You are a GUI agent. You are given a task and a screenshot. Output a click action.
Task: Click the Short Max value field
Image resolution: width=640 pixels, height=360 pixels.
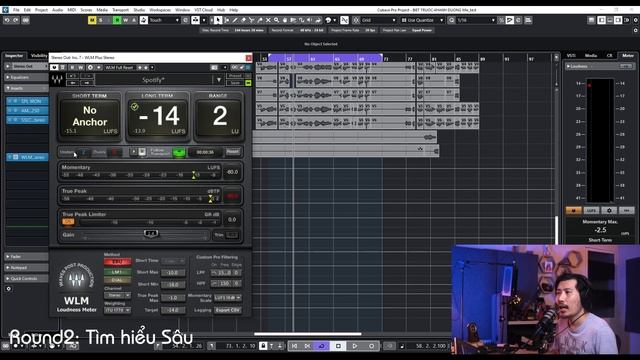click(x=173, y=272)
